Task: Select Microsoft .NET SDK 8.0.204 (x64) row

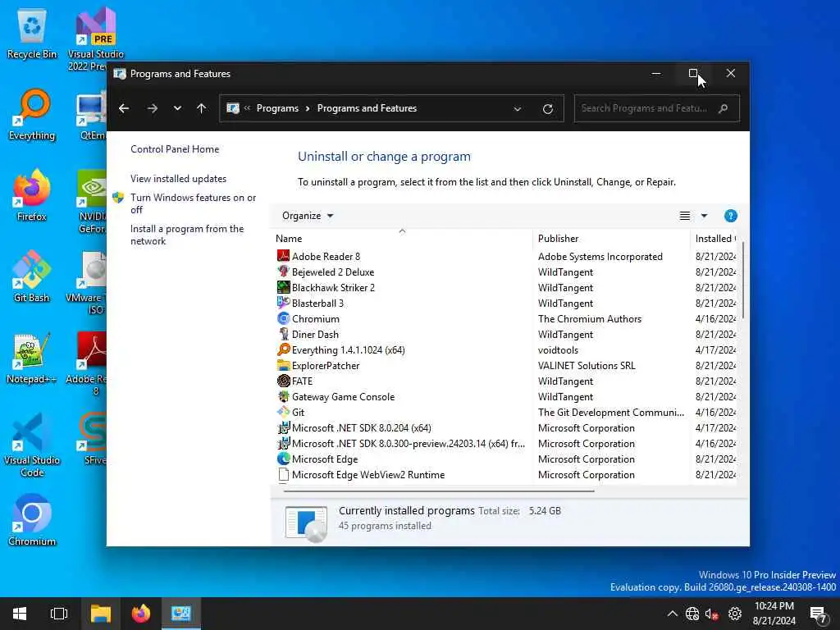Action: (505, 427)
